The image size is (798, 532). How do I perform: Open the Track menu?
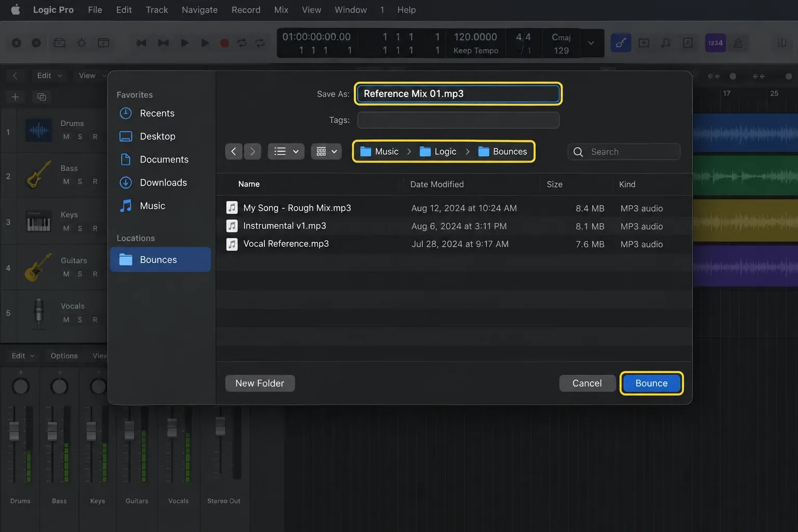[157, 10]
